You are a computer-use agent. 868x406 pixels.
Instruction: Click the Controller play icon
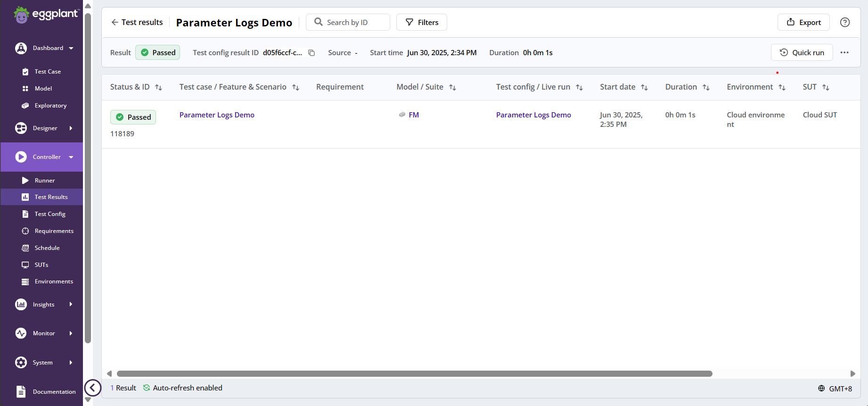(21, 157)
